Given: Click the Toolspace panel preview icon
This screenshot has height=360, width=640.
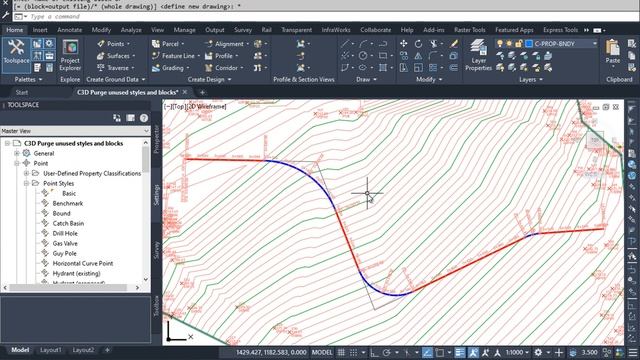Looking at the screenshot, I should (x=130, y=118).
